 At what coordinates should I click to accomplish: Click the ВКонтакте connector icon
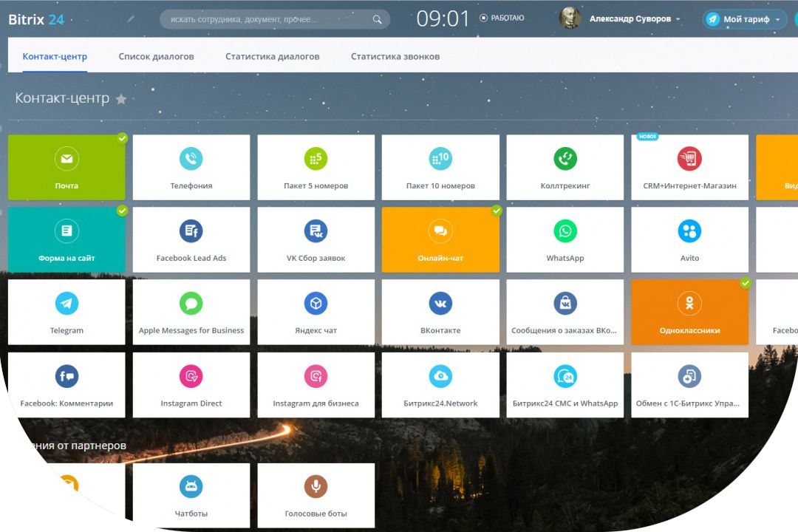click(x=440, y=304)
